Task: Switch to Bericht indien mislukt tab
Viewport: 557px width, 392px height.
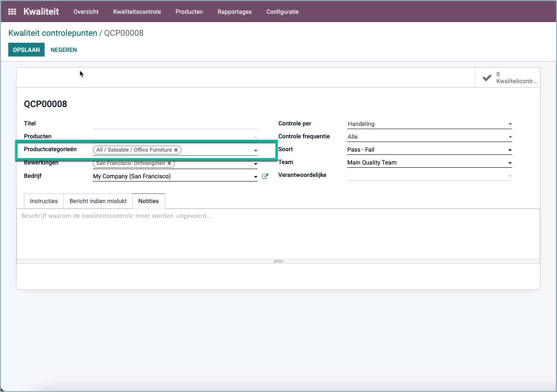Action: point(98,201)
